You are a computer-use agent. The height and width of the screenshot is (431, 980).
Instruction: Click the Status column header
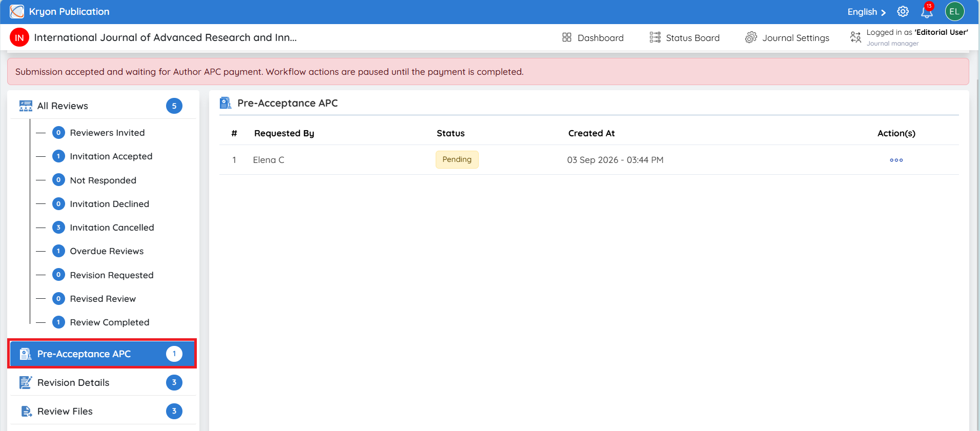tap(451, 133)
